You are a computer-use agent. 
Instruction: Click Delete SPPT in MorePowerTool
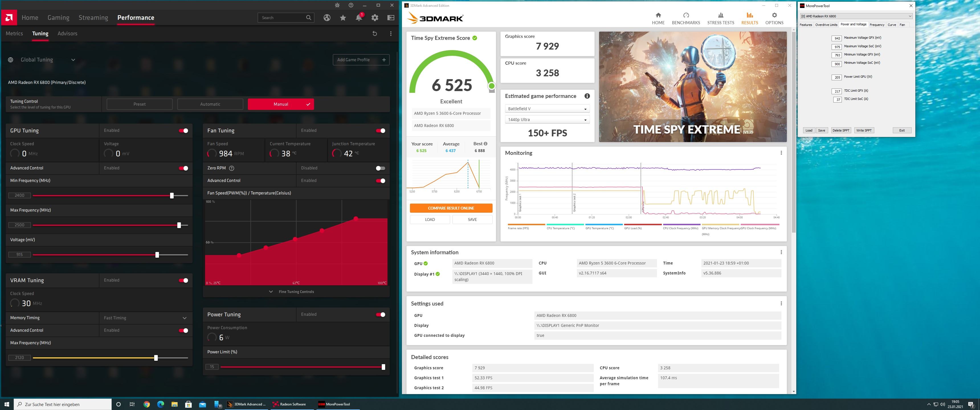[840, 130]
